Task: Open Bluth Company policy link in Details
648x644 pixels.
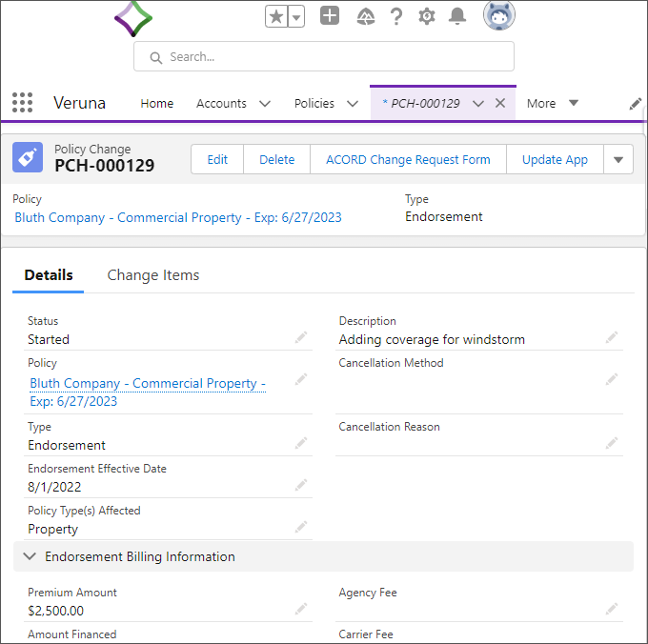Action: coord(147,392)
